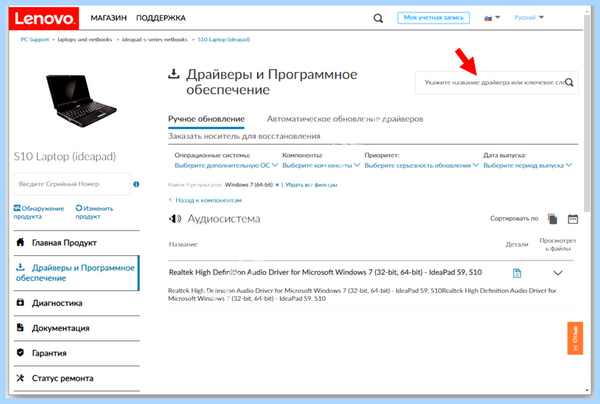Click Моя учетная запись button
Viewport: 600px width, 404px height.
(434, 18)
